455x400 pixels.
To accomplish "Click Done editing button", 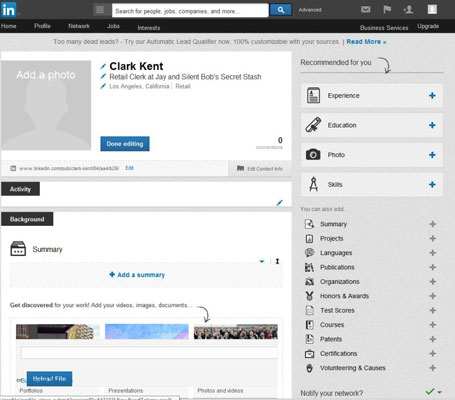I will click(125, 144).
